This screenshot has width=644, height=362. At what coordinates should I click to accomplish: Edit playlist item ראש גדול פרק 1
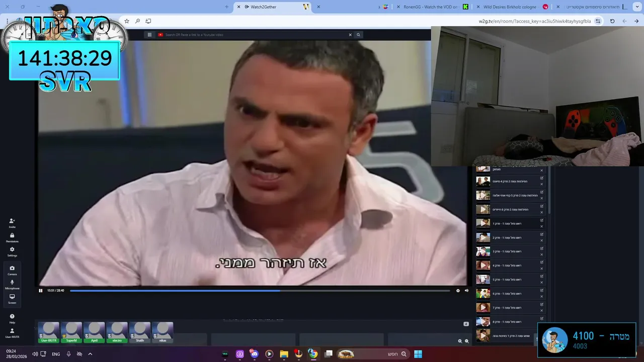point(542,220)
